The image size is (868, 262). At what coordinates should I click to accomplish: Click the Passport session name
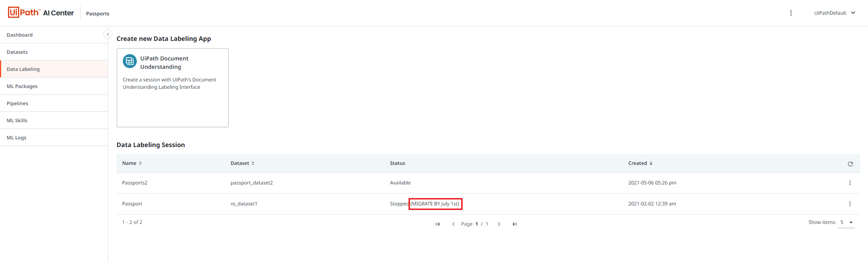(x=132, y=204)
